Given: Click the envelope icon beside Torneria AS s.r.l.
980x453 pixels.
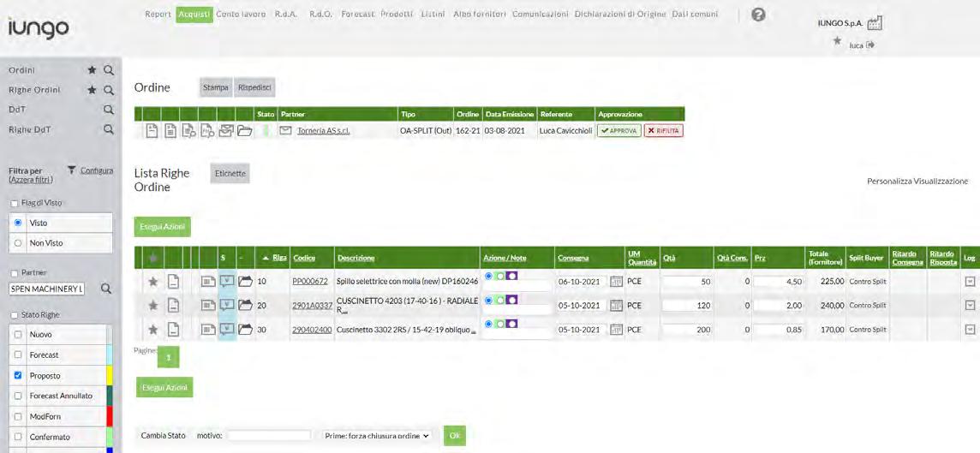Looking at the screenshot, I should 285,130.
